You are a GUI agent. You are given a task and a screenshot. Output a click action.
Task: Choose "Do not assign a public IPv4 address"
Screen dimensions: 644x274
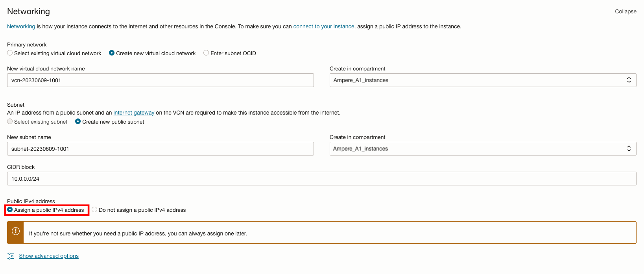click(94, 210)
